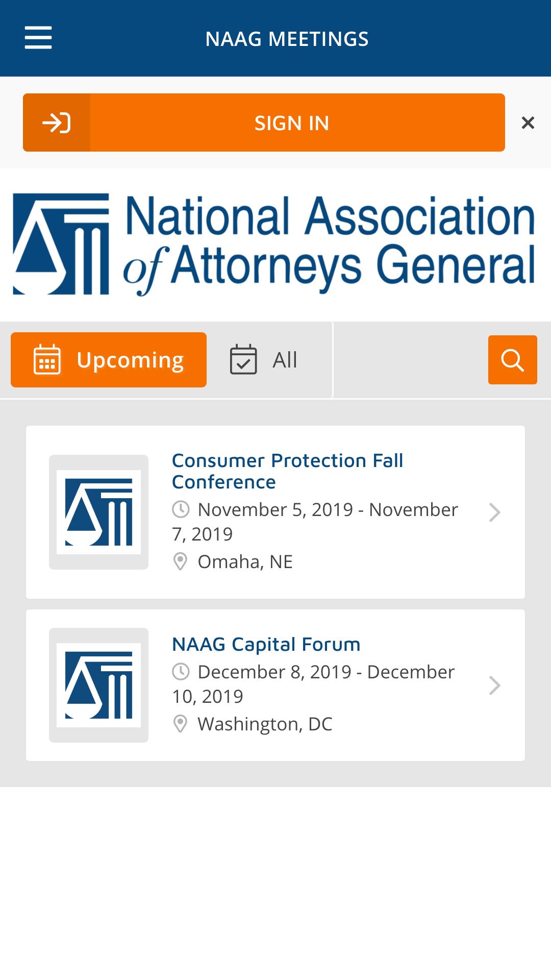551x980 pixels.
Task: Click the Upcoming calendar icon
Action: click(x=47, y=360)
